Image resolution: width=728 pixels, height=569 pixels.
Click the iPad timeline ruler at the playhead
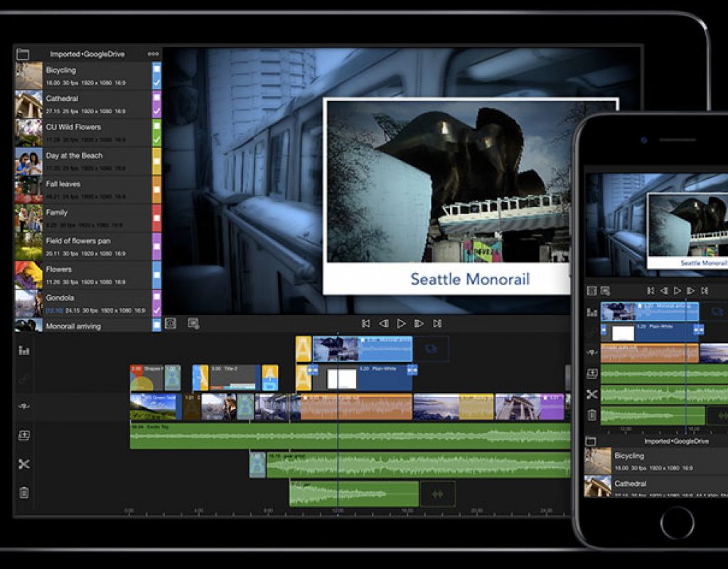338,512
